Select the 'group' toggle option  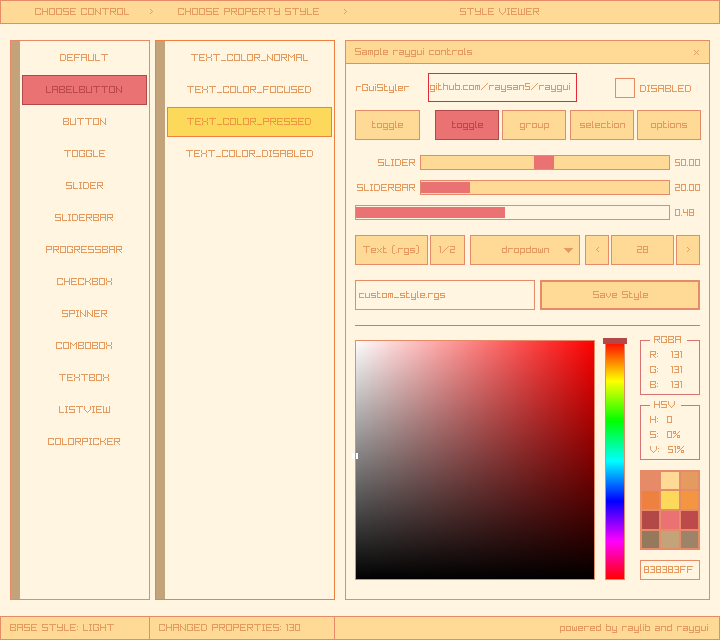pyautogui.click(x=534, y=125)
